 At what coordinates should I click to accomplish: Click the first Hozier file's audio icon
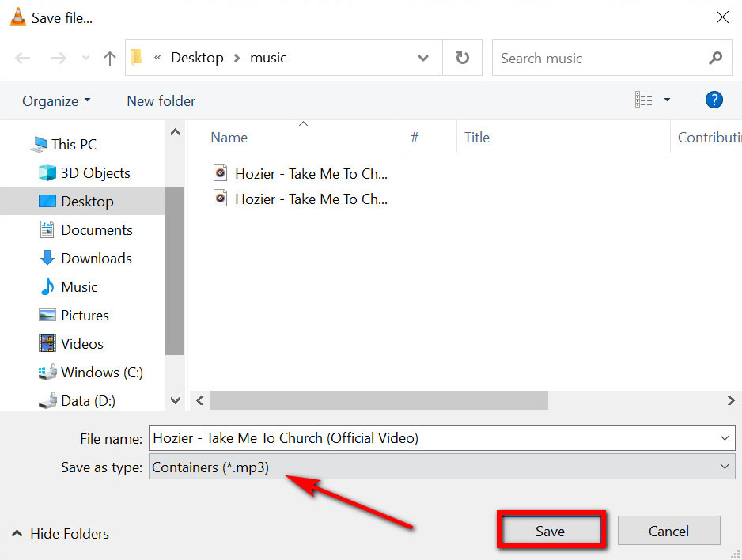tap(220, 172)
